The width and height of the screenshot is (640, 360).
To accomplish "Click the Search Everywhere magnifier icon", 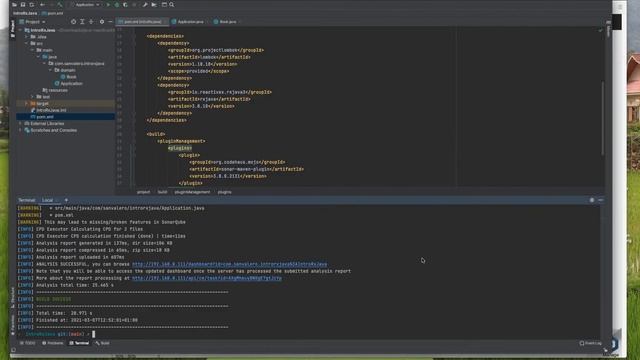I will (172, 5).
